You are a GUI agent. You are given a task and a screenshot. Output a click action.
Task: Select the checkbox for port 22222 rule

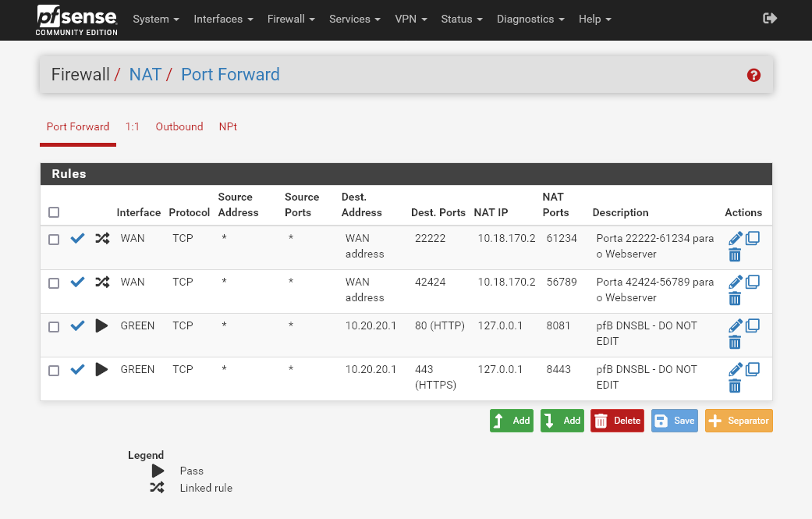tap(54, 240)
